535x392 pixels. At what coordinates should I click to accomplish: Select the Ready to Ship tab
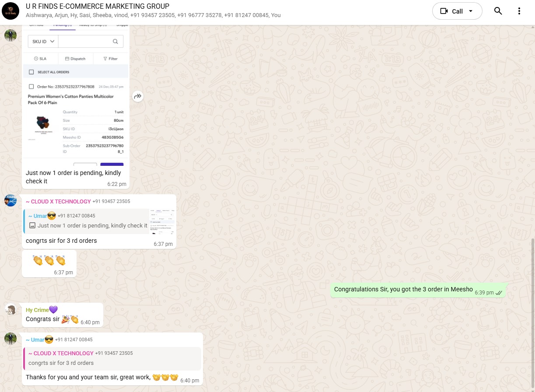coord(93,25)
